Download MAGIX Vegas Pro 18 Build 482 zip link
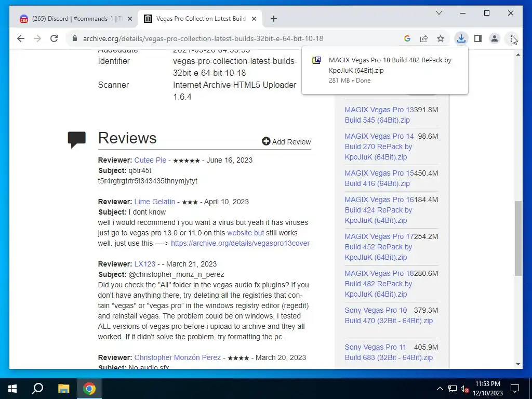 (x=379, y=284)
